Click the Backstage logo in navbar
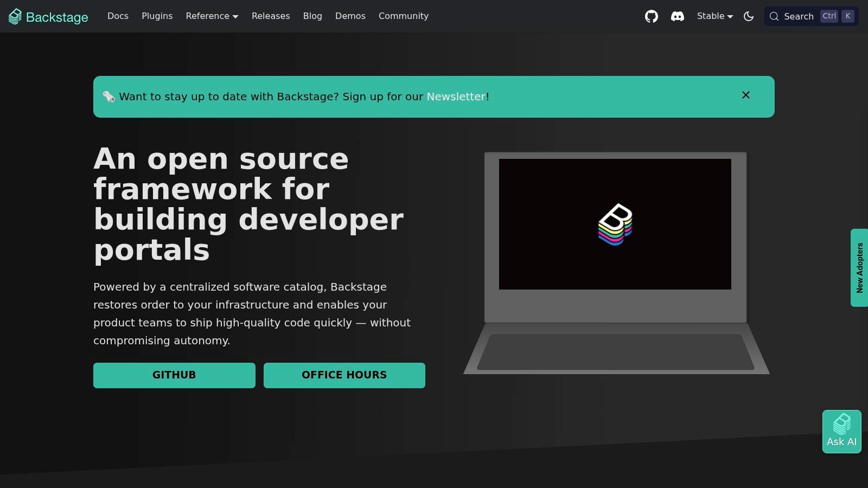Viewport: 868px width, 488px height. [x=48, y=17]
